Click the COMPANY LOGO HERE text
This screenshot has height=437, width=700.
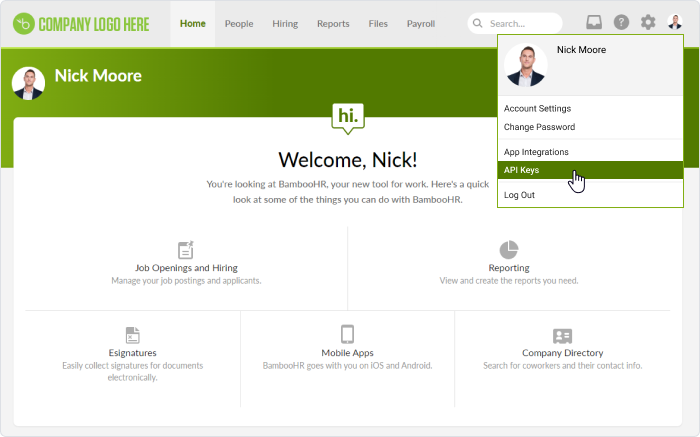(x=94, y=24)
